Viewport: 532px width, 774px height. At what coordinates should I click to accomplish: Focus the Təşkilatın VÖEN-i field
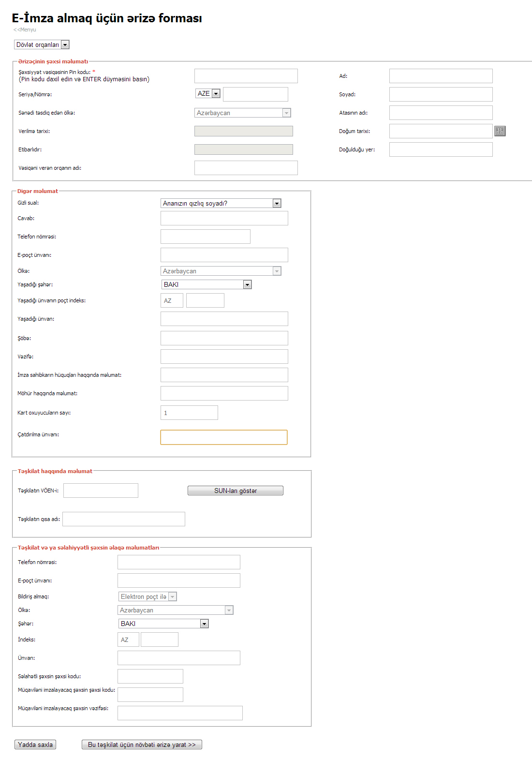point(101,491)
